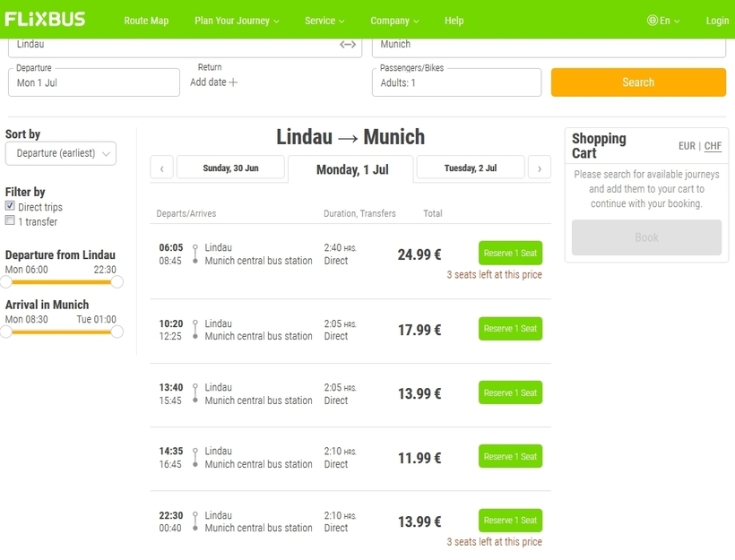Image resolution: width=735 pixels, height=560 pixels.
Task: Click the 11.99 € price
Action: pos(419,458)
